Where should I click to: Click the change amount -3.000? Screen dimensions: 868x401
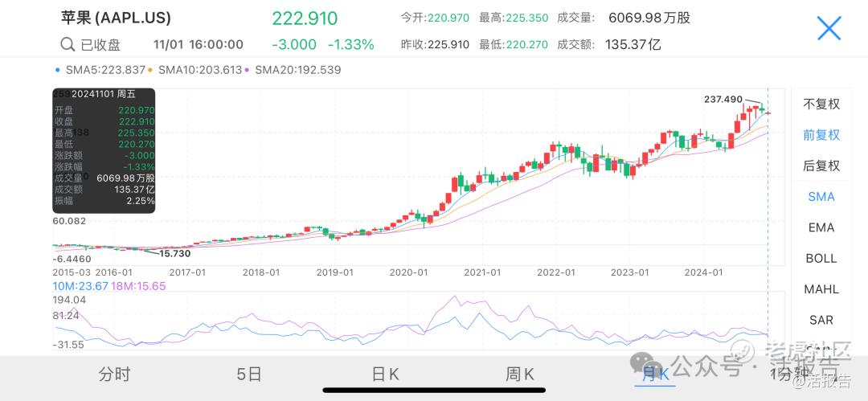pos(294,45)
